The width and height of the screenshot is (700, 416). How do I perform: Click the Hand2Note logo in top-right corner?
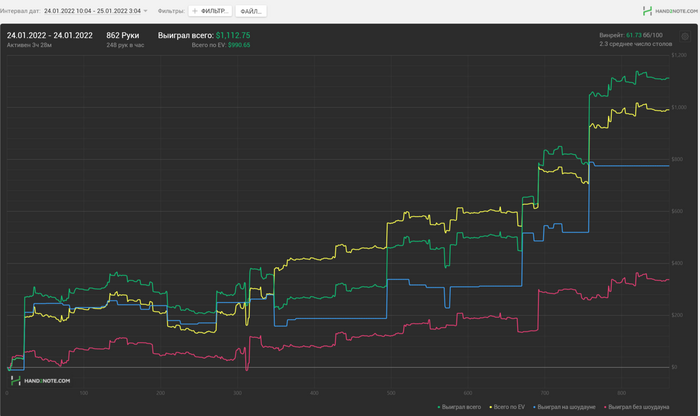coord(670,11)
